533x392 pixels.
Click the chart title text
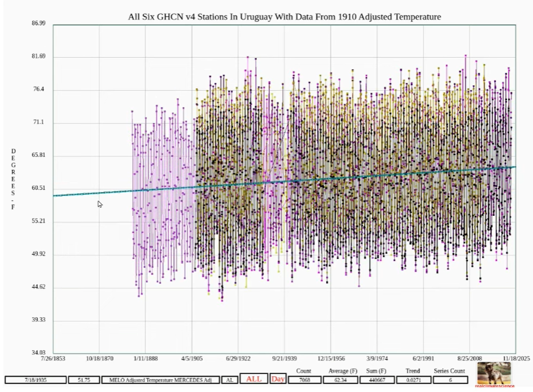284,17
